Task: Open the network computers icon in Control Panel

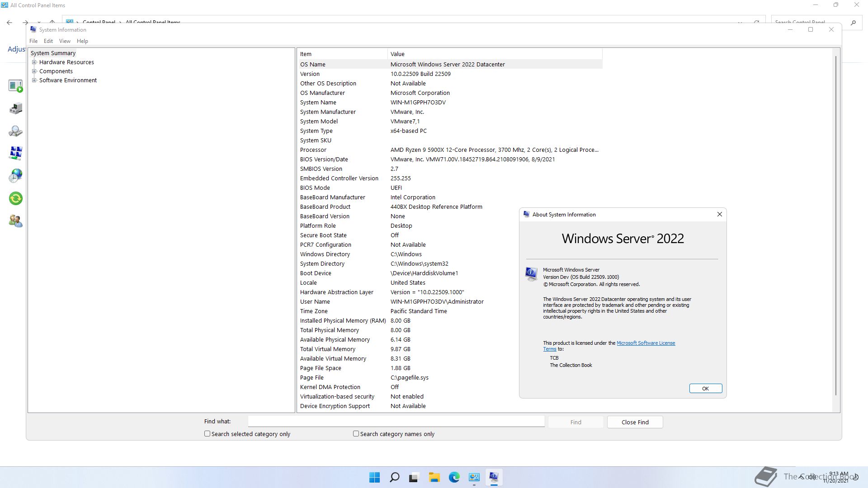Action: point(15,153)
